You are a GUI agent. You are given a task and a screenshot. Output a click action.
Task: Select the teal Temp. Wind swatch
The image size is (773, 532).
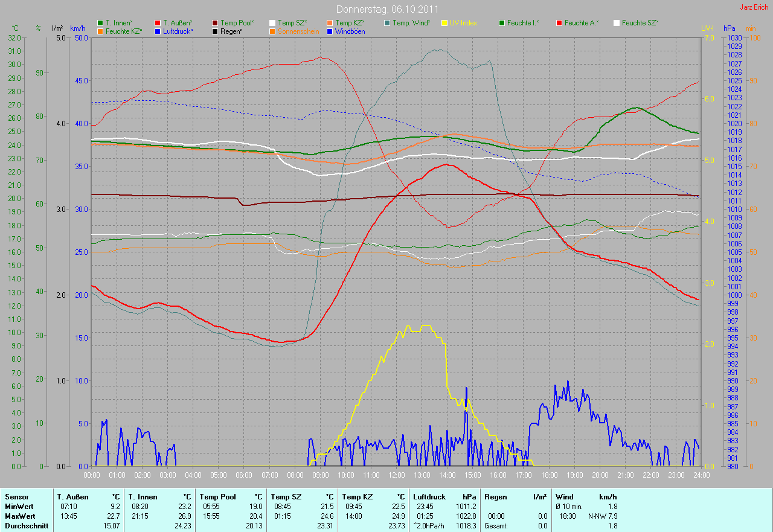(387, 23)
